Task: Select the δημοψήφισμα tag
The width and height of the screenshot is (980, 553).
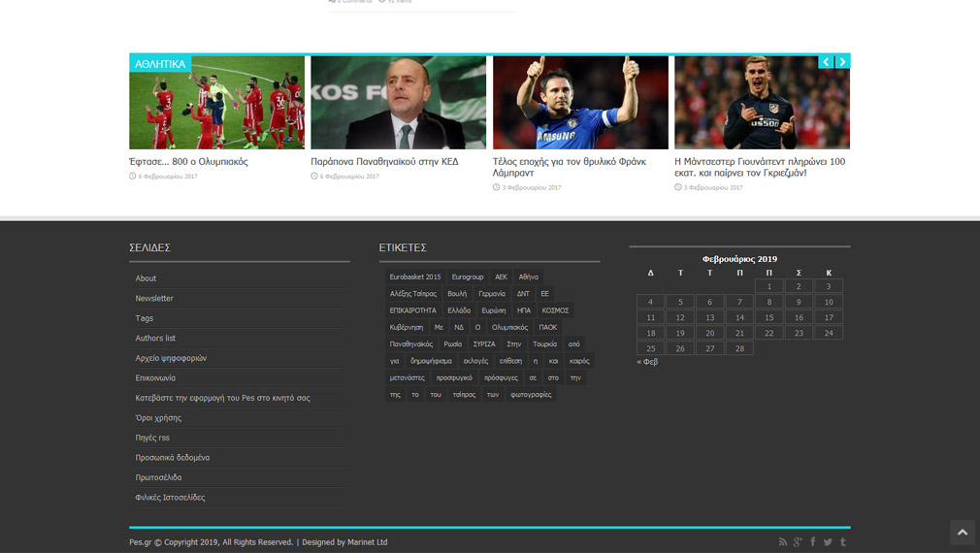Action: 431,361
